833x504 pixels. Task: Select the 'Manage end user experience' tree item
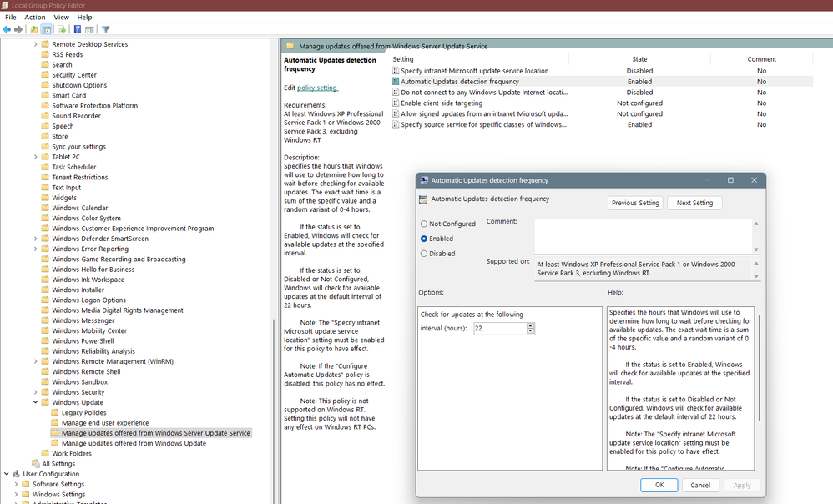[x=105, y=423]
